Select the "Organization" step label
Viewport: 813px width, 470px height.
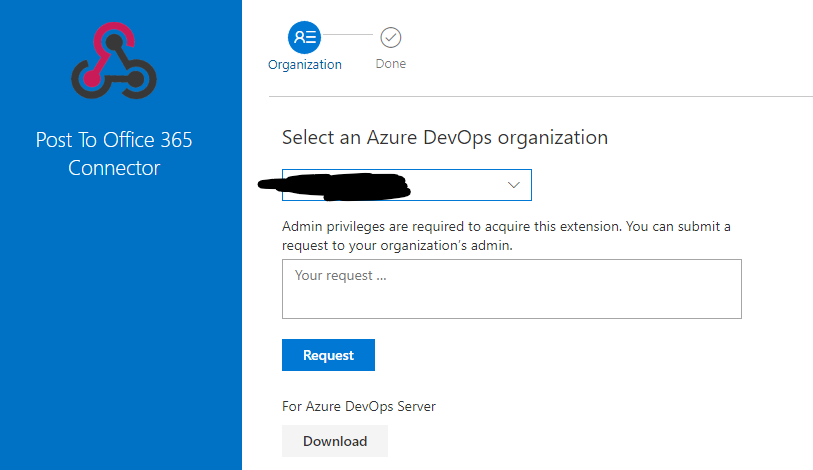(x=305, y=65)
